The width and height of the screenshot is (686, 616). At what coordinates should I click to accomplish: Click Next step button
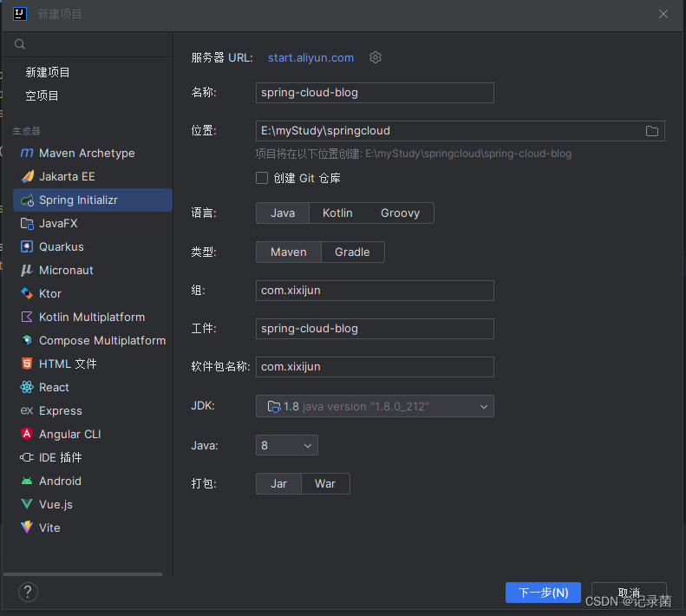tap(543, 593)
